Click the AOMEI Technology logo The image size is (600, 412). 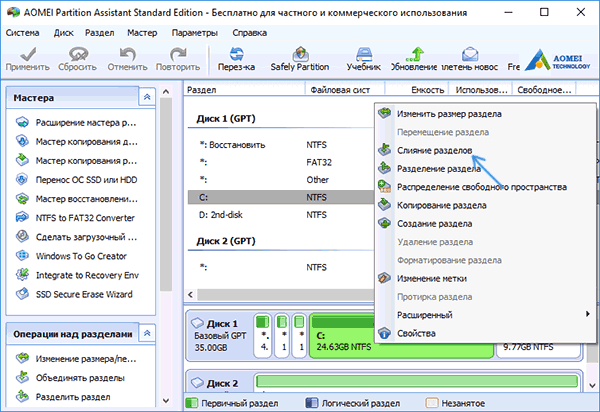(x=558, y=60)
